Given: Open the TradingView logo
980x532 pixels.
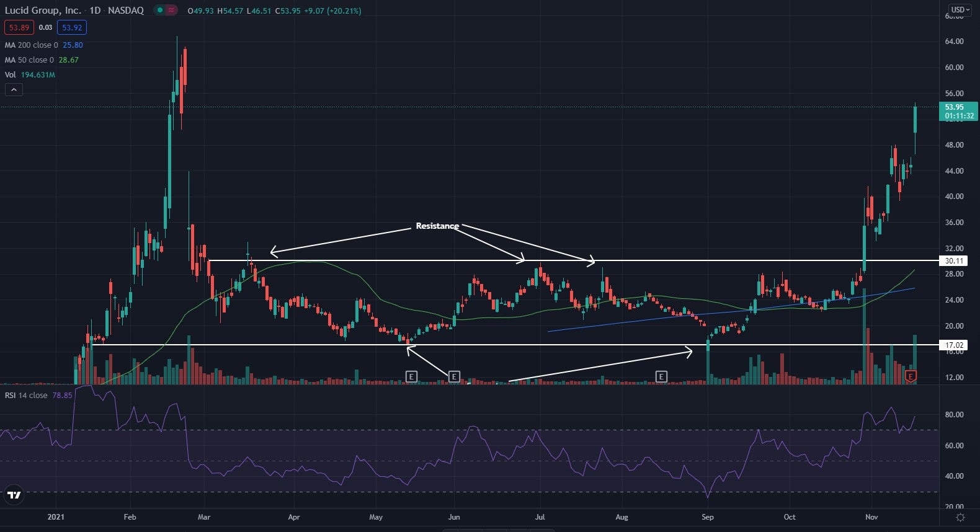Looking at the screenshot, I should [14, 495].
